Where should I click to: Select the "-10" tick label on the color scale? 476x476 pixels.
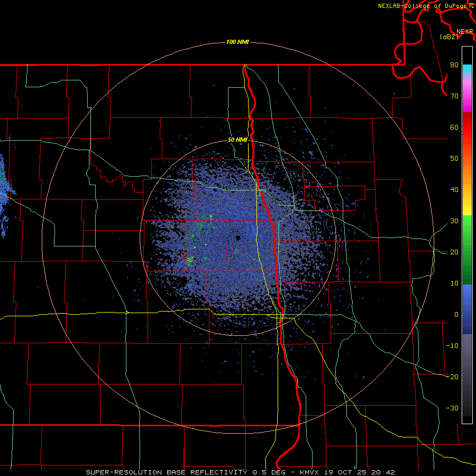point(452,346)
